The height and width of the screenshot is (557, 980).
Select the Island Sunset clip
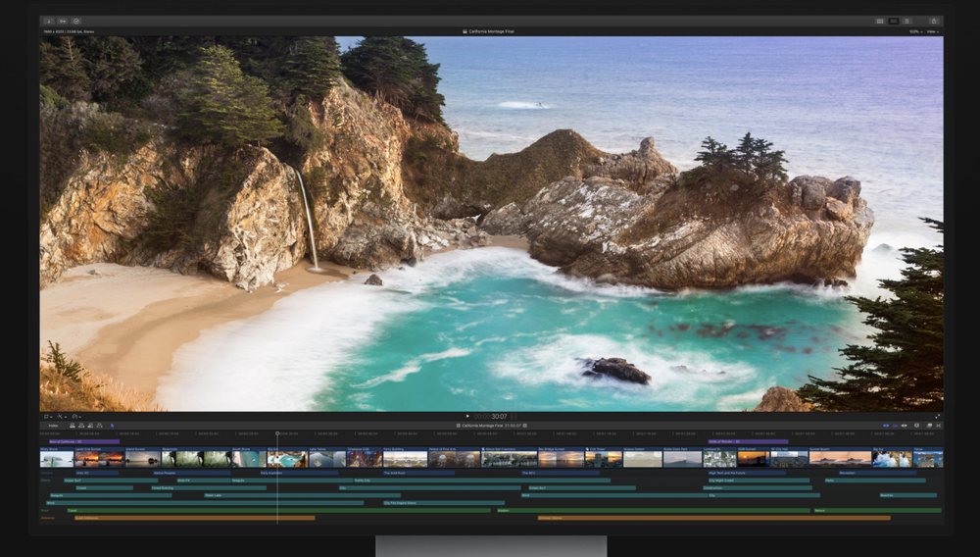(x=143, y=458)
